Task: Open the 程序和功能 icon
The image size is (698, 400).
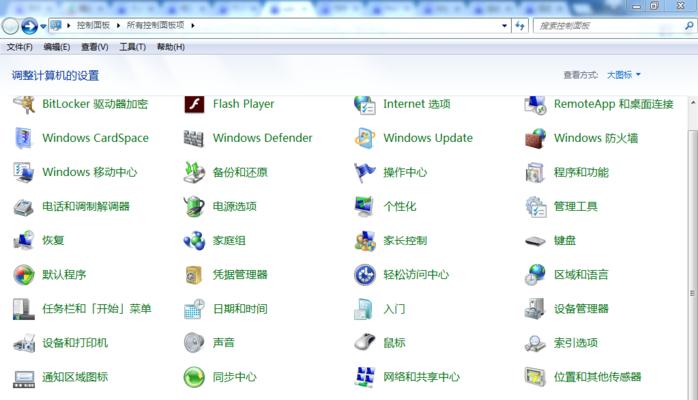Action: 535,172
